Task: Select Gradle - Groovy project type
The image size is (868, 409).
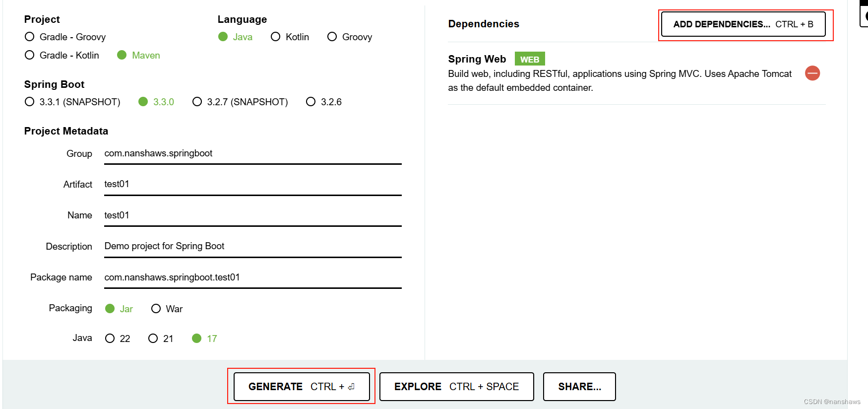Action: click(30, 37)
